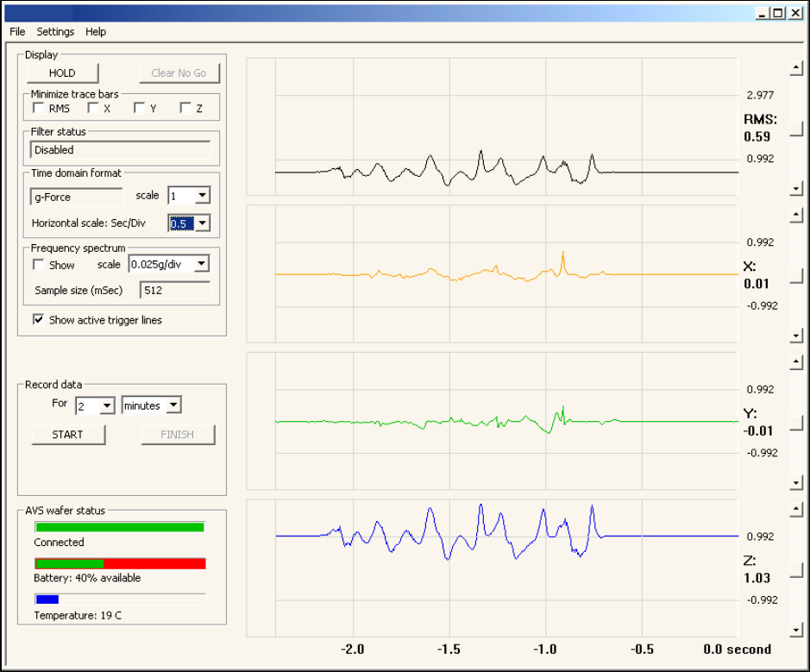Click the 0.0 second axis label
The image size is (810, 672).
click(x=738, y=650)
